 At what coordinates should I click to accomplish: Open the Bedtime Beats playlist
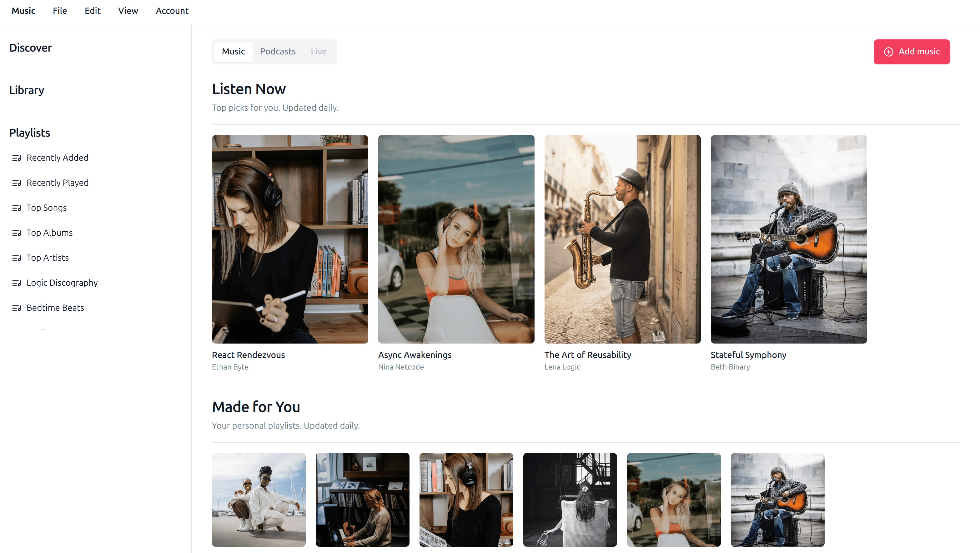click(x=55, y=308)
